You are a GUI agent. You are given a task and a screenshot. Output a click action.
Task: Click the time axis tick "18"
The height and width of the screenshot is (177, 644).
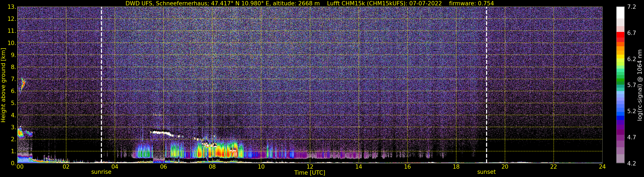pos(456,167)
